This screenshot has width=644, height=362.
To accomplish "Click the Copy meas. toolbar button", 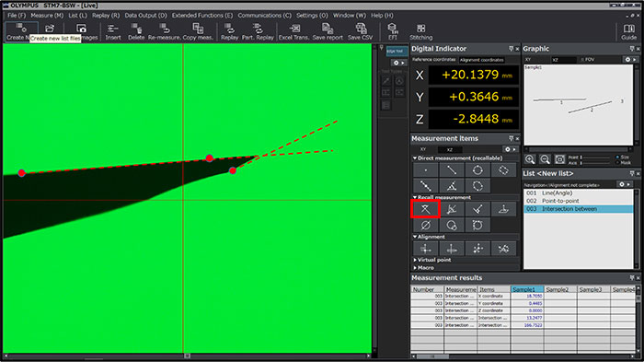I will click(x=198, y=31).
